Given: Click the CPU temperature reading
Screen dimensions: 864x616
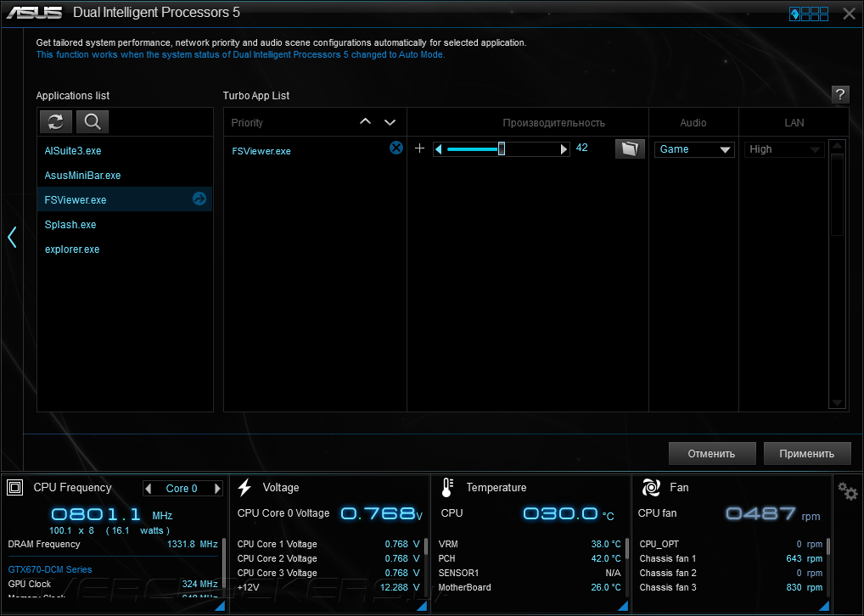Looking at the screenshot, I should 568,514.
